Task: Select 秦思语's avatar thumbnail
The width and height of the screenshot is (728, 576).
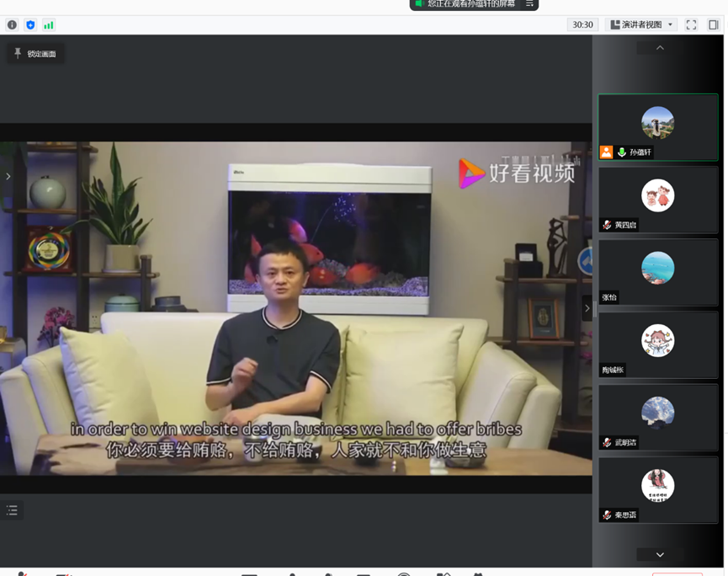Action: tap(657, 485)
